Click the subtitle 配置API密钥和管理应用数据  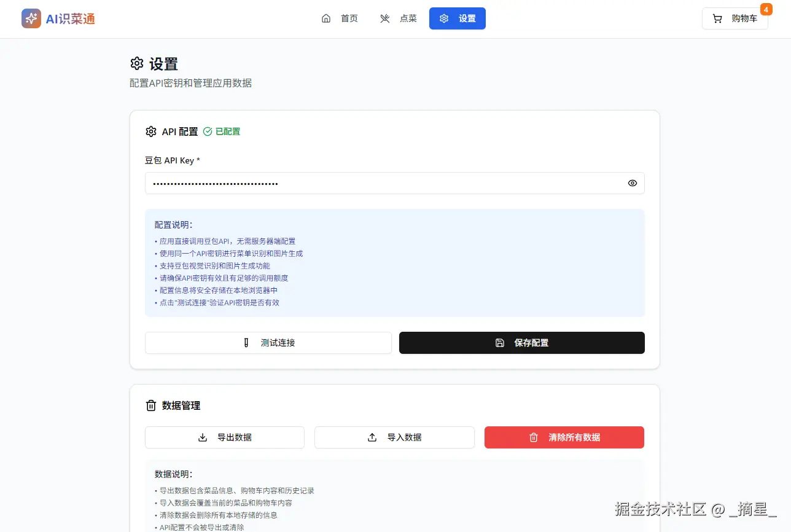pos(190,83)
